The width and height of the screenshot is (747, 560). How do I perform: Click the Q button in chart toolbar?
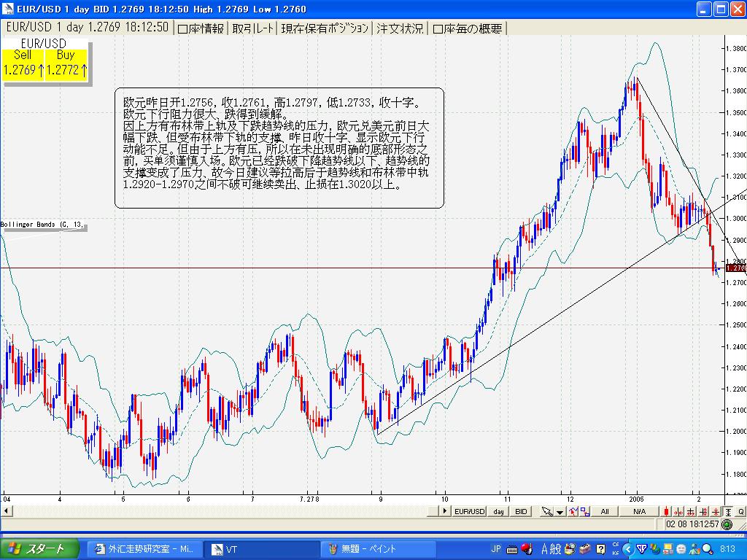741,511
